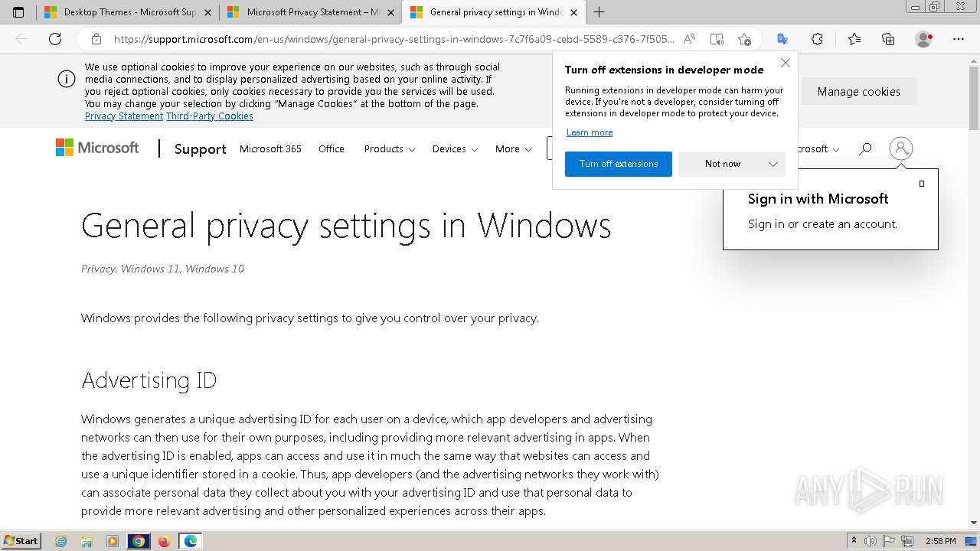Click the network status tray icon
980x551 pixels.
(x=908, y=541)
